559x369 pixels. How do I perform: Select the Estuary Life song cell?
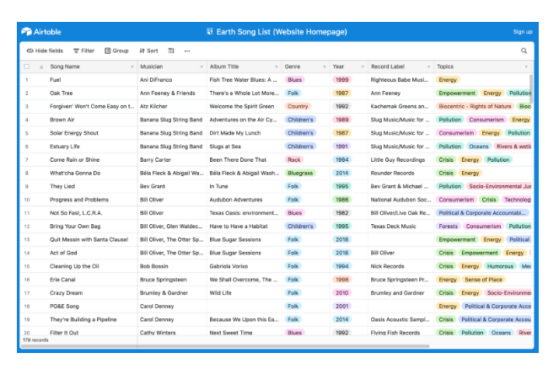tap(92, 147)
